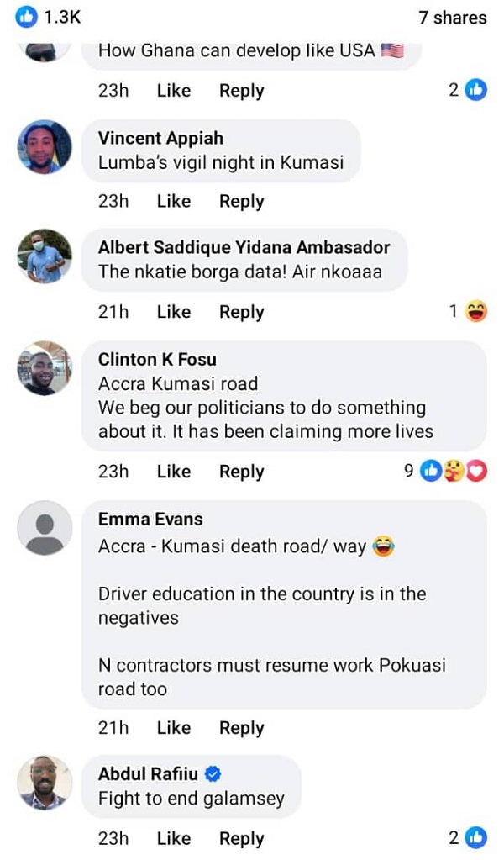504x860 pixels.
Task: Open Emma Evans' profile name link
Action: [x=150, y=520]
